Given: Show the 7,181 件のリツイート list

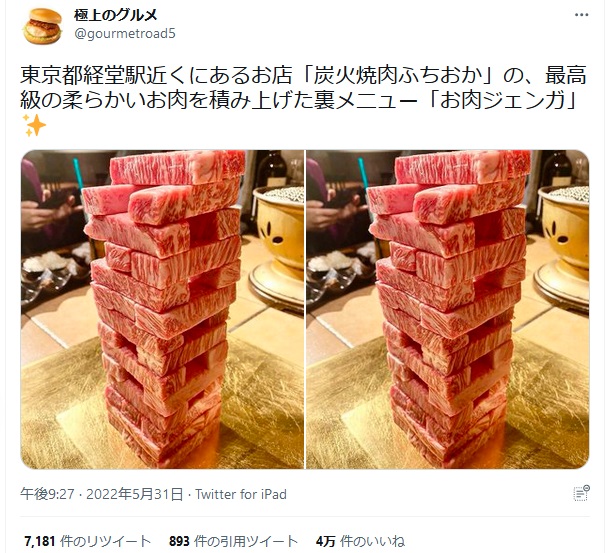Looking at the screenshot, I should pyautogui.click(x=87, y=541).
